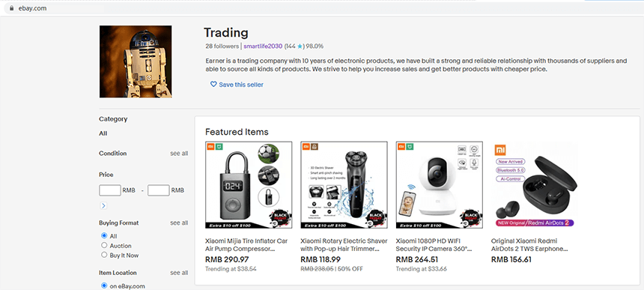644x290 pixels.
Task: Expand see all next to Condition
Action: 179,153
